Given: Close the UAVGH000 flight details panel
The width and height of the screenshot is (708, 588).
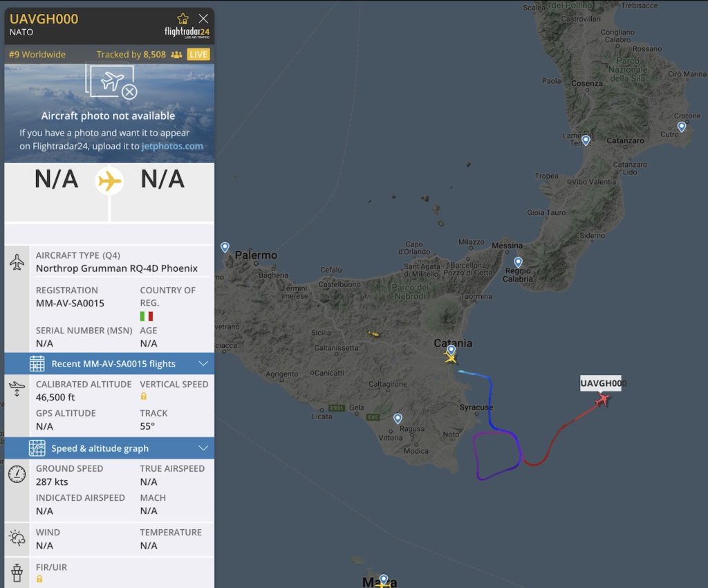Looking at the screenshot, I should click(203, 19).
